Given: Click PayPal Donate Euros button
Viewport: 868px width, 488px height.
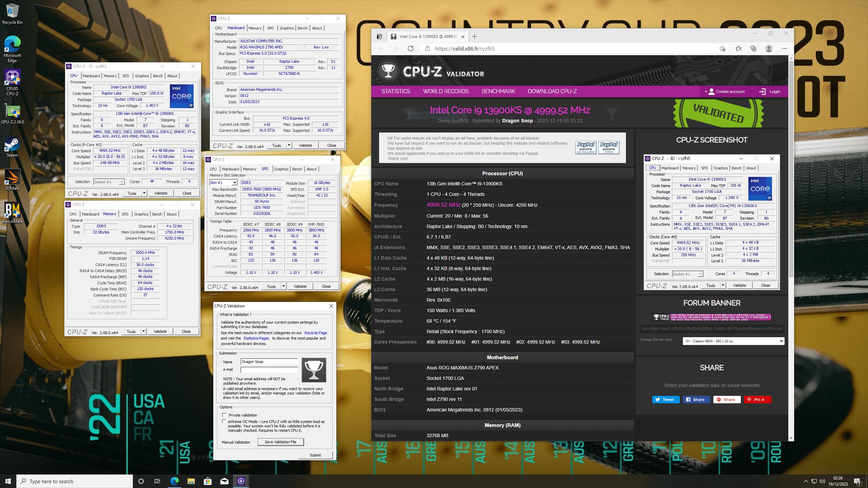Looking at the screenshot, I should (x=609, y=147).
